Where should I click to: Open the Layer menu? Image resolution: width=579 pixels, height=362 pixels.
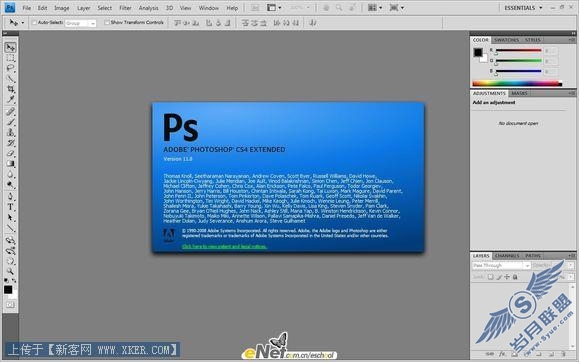(83, 8)
